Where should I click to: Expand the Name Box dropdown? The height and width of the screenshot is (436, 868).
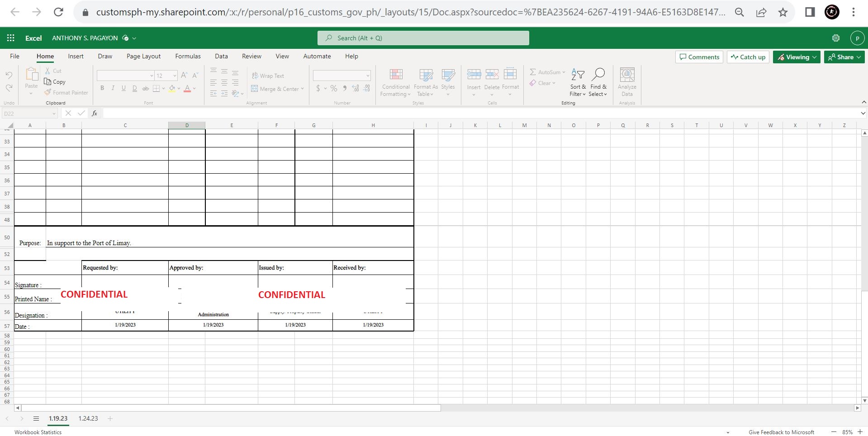point(54,114)
